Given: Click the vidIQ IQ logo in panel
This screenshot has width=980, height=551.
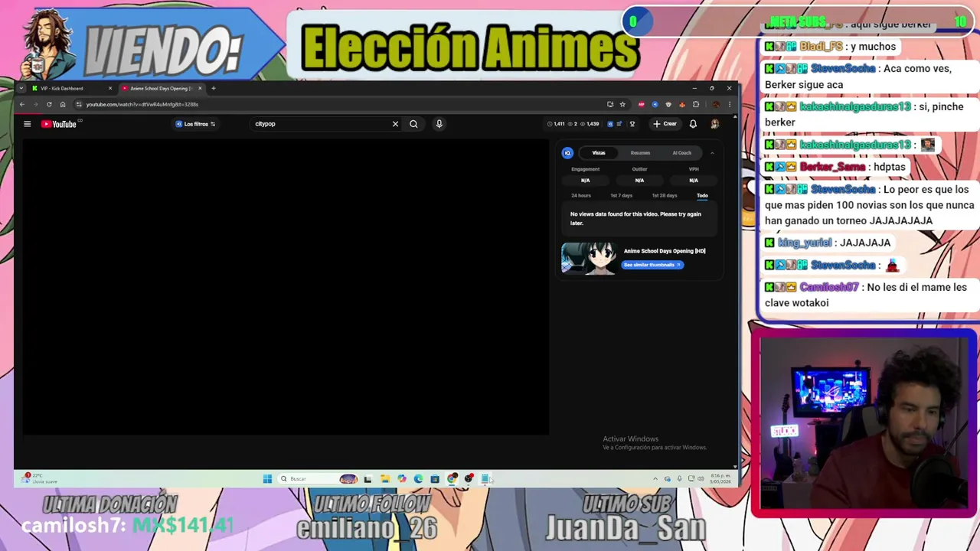Looking at the screenshot, I should pyautogui.click(x=567, y=153).
